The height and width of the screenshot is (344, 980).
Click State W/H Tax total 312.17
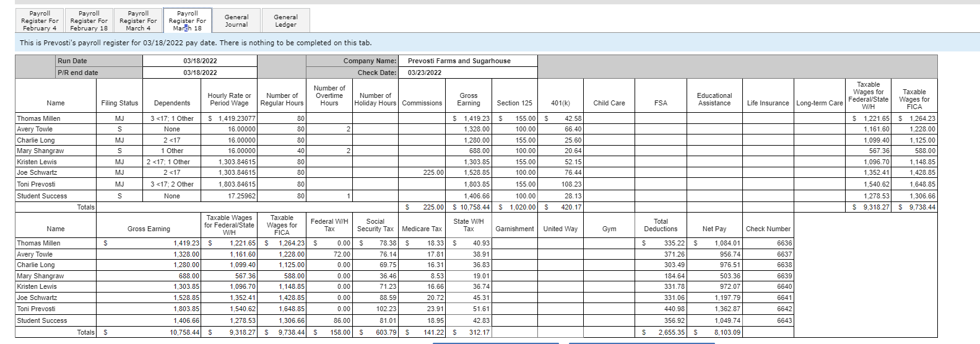point(479,332)
